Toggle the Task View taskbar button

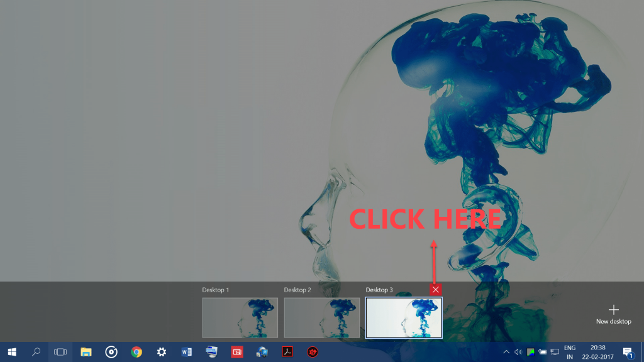pos(60,352)
